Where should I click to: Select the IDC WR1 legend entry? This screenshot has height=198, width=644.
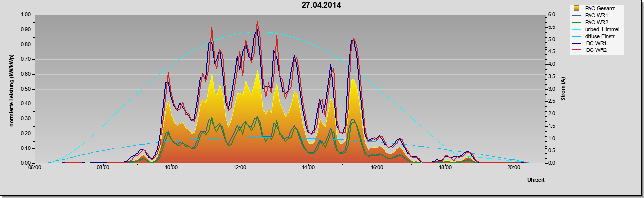595,44
